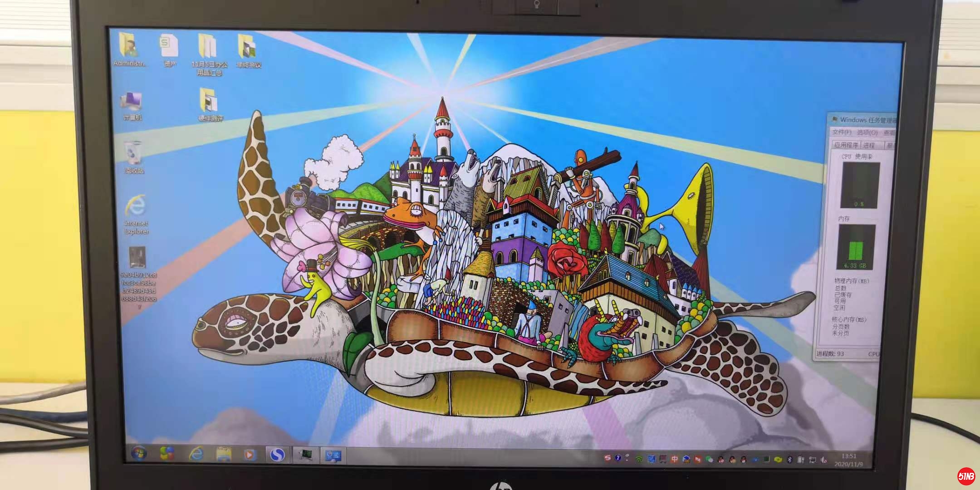
Task: Toggle the 中 Chinese input mode indicator
Action: [675, 459]
